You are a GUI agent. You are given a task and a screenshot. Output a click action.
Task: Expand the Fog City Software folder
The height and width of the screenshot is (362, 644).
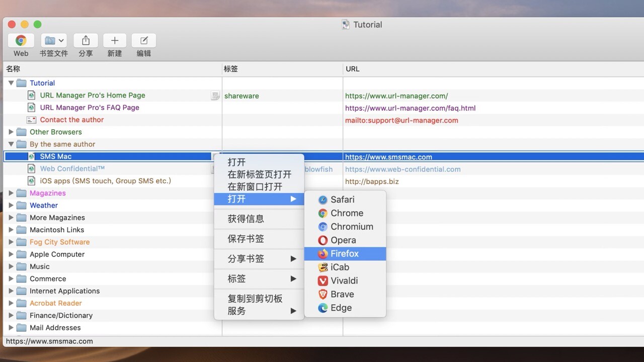[11, 242]
